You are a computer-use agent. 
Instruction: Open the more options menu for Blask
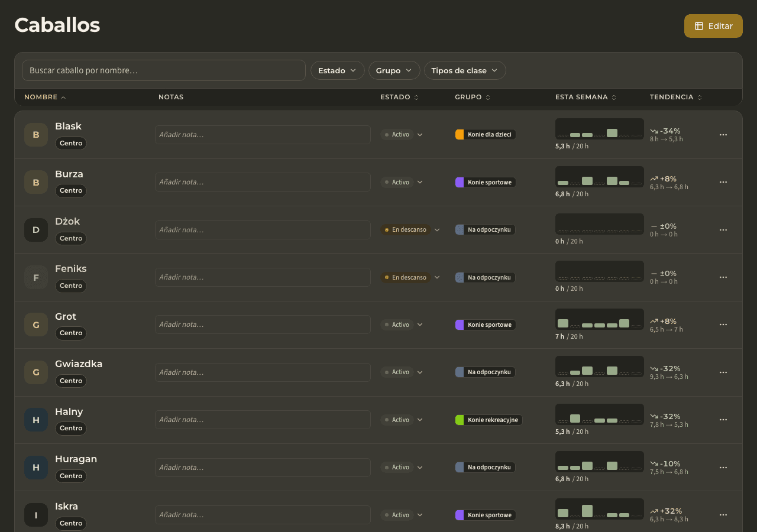pos(723,135)
